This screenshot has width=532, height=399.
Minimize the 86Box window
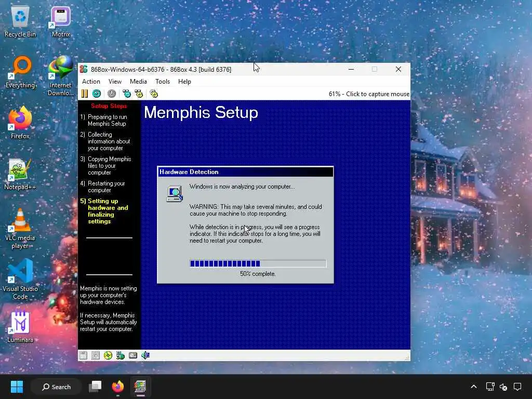click(x=352, y=69)
